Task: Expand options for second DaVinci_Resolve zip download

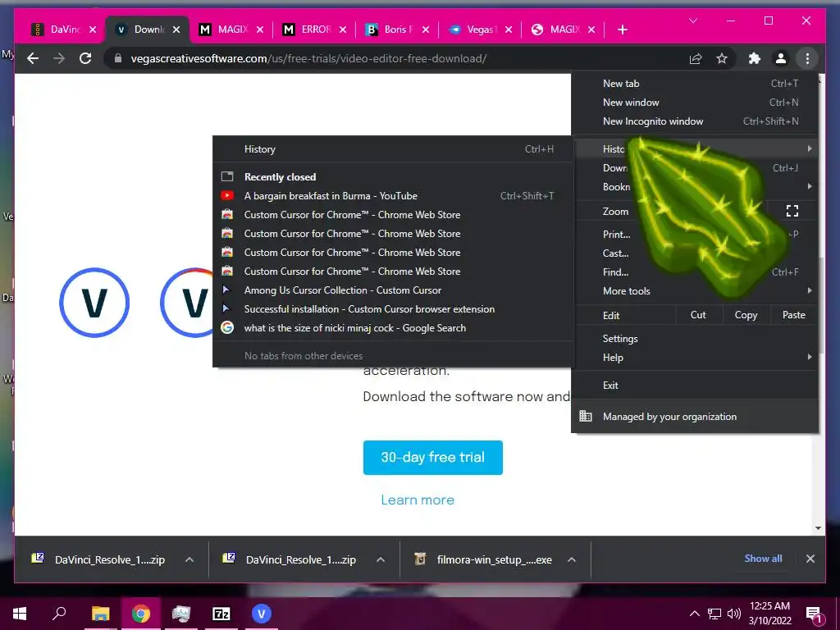Action: [381, 559]
